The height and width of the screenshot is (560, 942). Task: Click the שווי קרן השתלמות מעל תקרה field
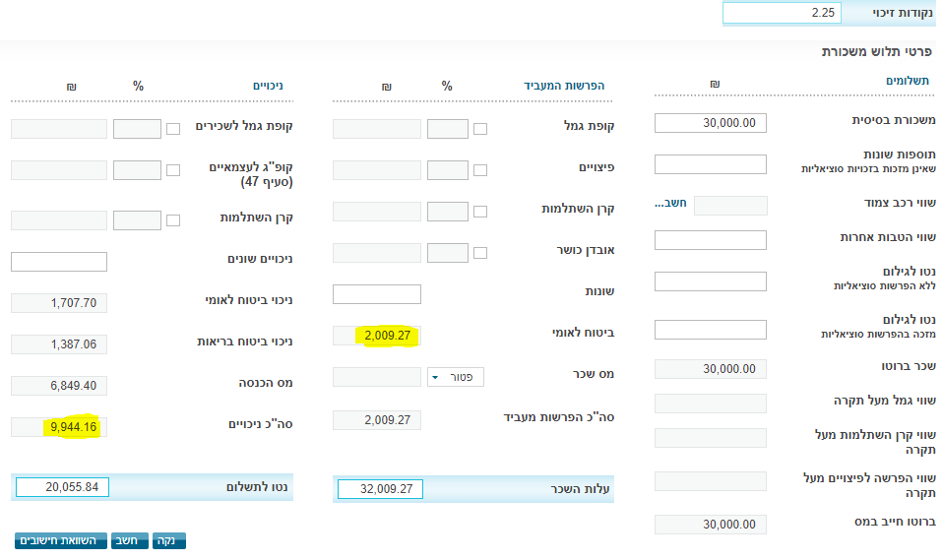pyautogui.click(x=710, y=438)
